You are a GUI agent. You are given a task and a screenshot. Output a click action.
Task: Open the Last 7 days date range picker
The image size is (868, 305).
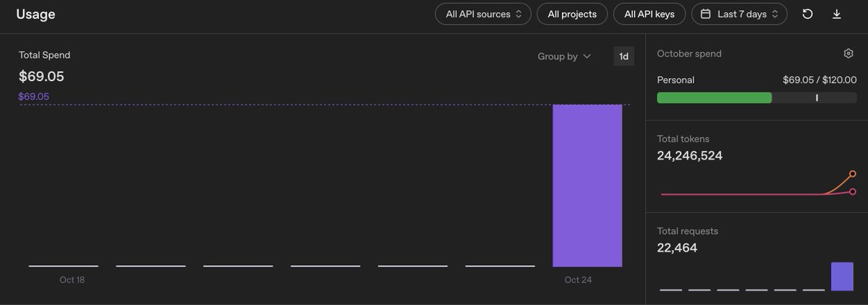pyautogui.click(x=739, y=14)
